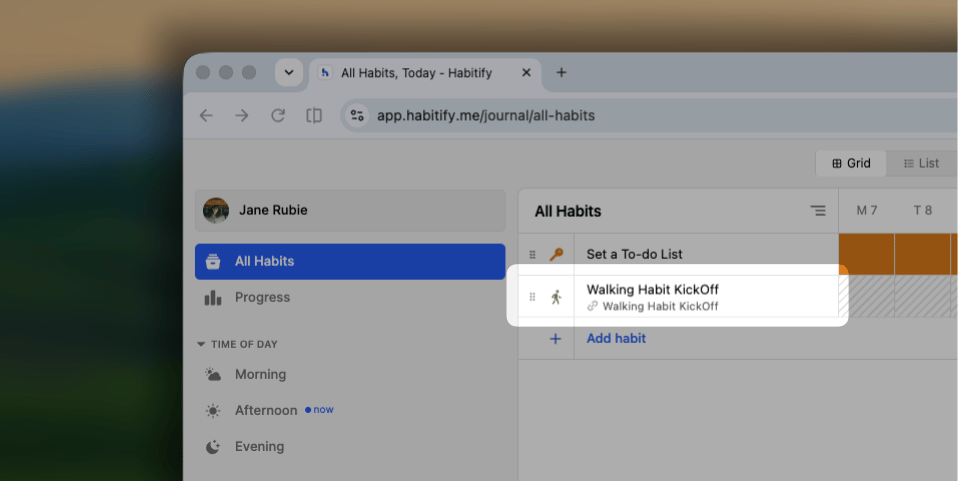The width and height of the screenshot is (958, 481).
Task: Click the plus icon beside Add habit
Action: [555, 339]
